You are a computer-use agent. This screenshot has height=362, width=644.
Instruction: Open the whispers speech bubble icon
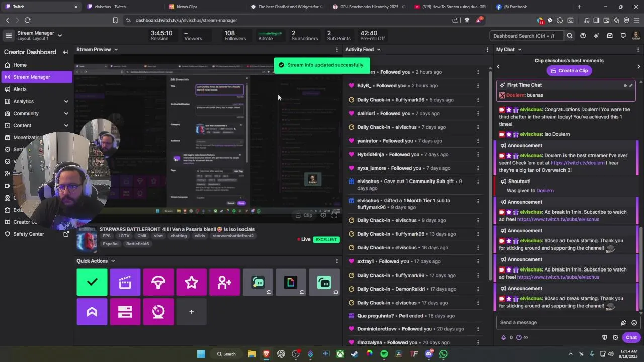(x=623, y=36)
